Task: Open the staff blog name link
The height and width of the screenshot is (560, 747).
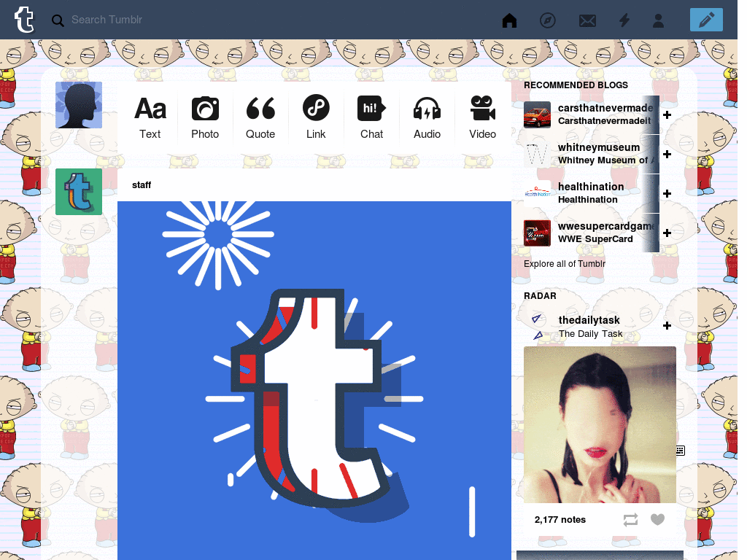Action: 142,184
